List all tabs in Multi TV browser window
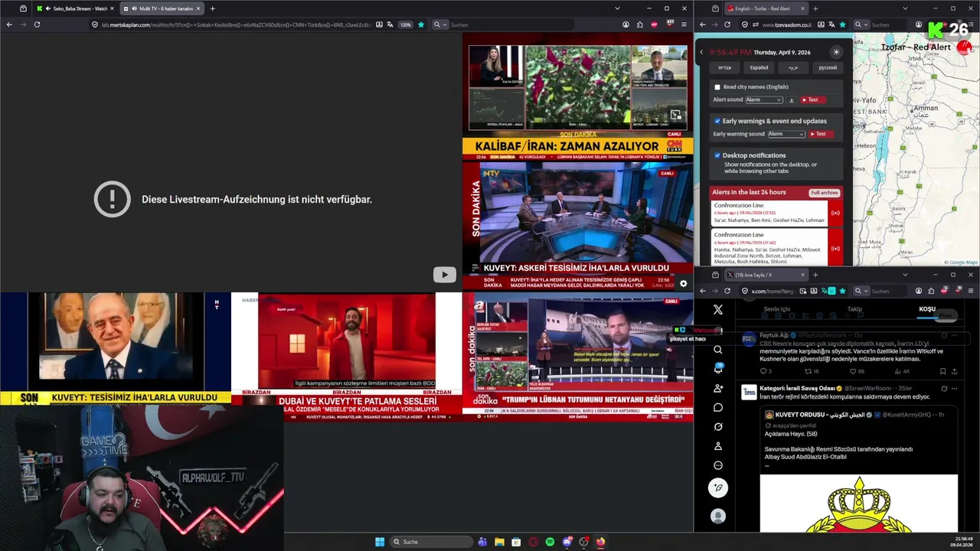Viewport: 980px width, 551px height. click(x=617, y=8)
